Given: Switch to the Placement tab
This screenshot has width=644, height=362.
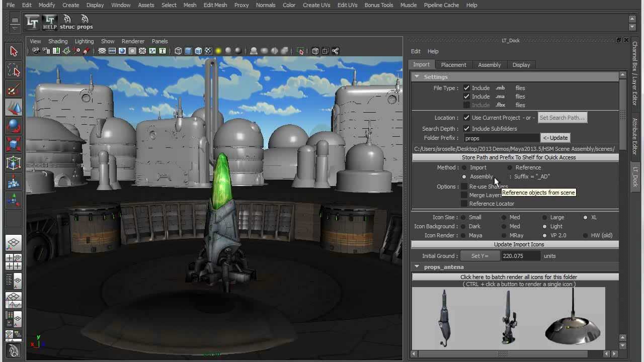Looking at the screenshot, I should tap(453, 65).
